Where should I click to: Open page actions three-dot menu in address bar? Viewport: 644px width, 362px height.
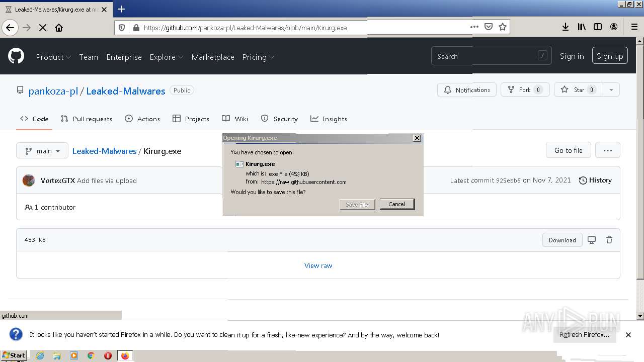(474, 27)
